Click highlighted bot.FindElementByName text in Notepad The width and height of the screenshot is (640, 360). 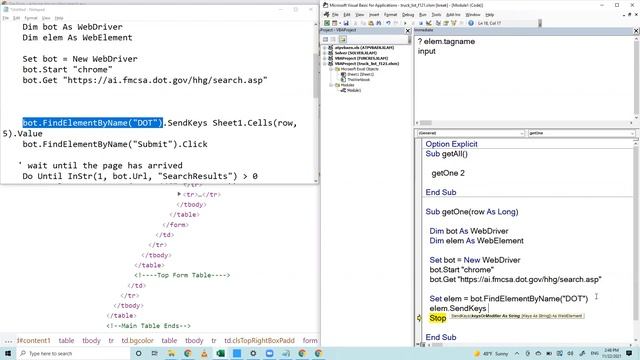(x=93, y=123)
